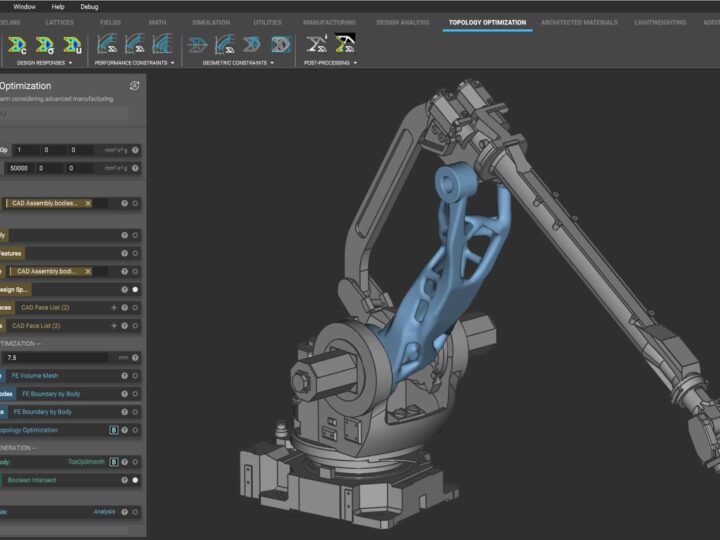Click the boxed passive region constraint icon
The width and height of the screenshot is (720, 540).
[281, 45]
